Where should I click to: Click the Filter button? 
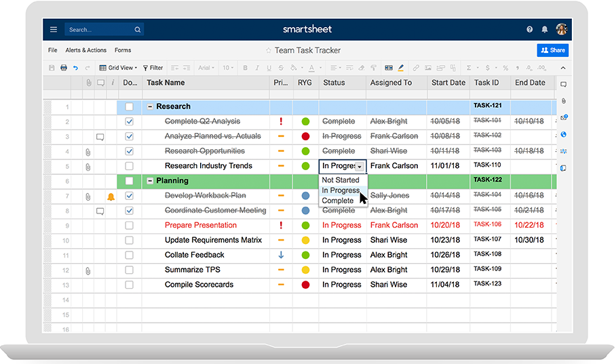(153, 68)
